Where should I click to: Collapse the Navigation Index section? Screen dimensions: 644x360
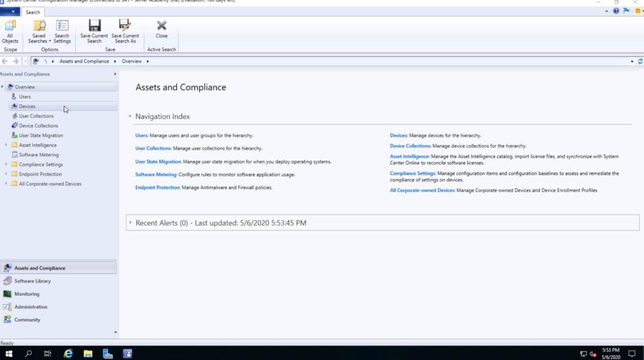coord(130,116)
